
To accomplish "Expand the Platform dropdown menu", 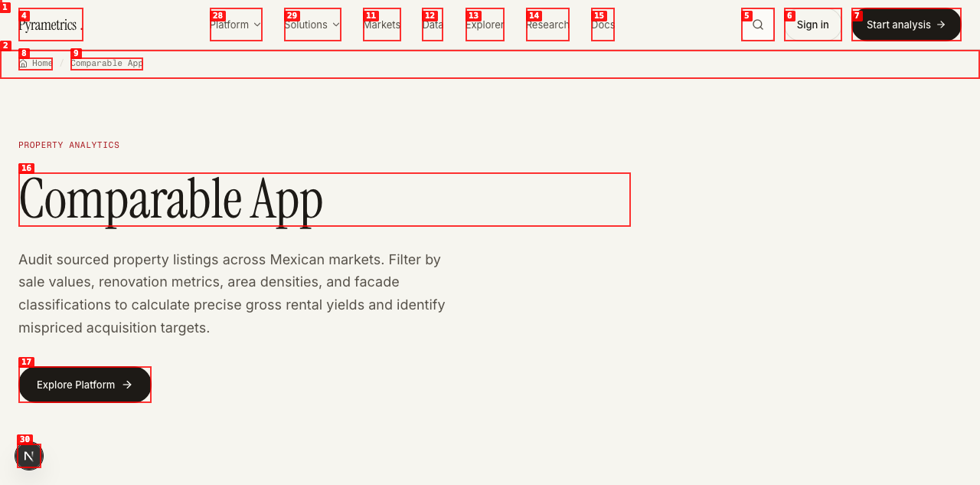I will [236, 25].
